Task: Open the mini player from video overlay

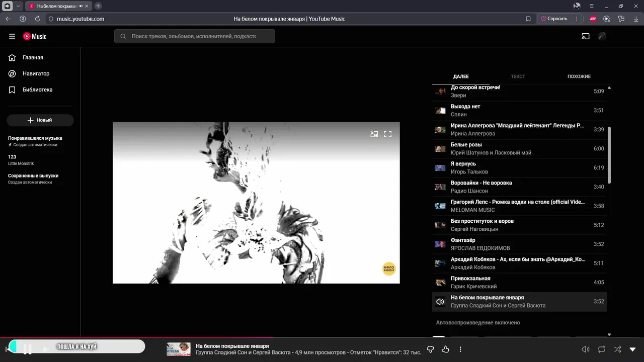Action: [x=374, y=134]
